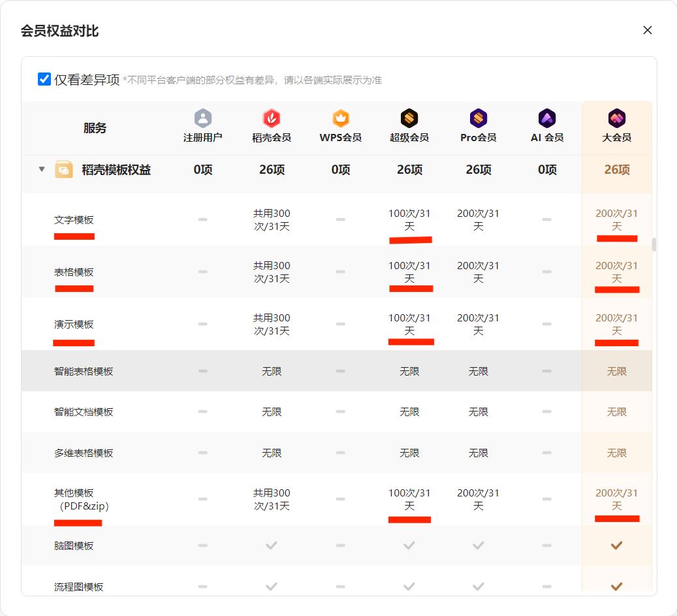Click Pro会员 200次/31天 in 表格模板 row

[x=479, y=272]
